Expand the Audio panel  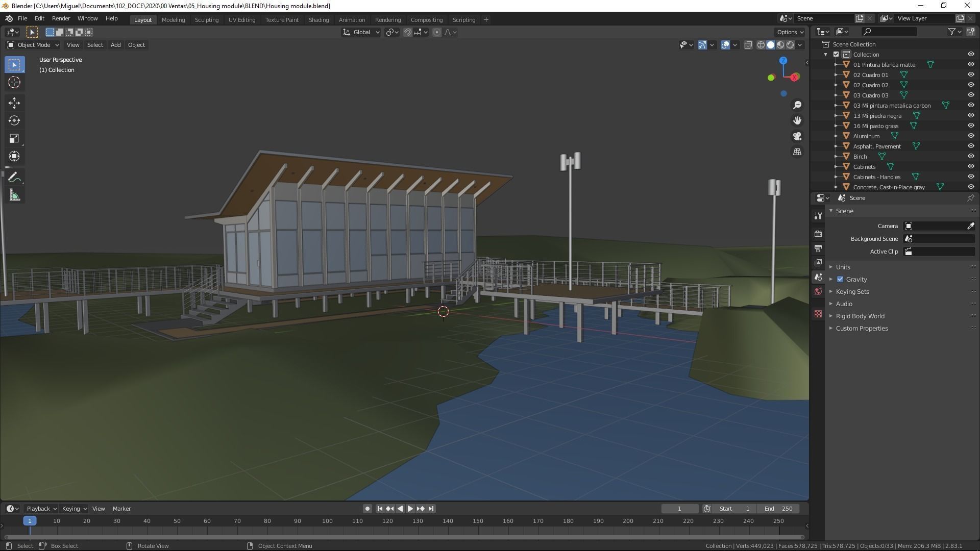tap(844, 304)
